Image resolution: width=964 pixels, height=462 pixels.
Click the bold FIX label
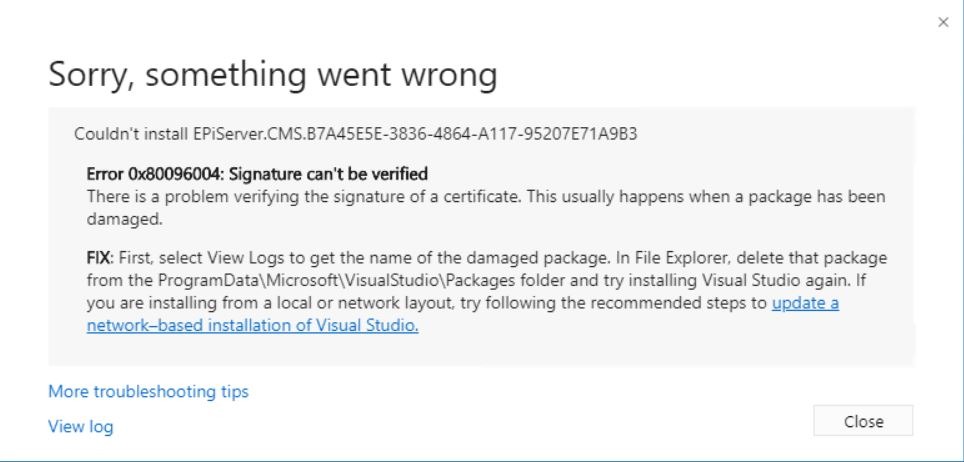tap(100, 257)
